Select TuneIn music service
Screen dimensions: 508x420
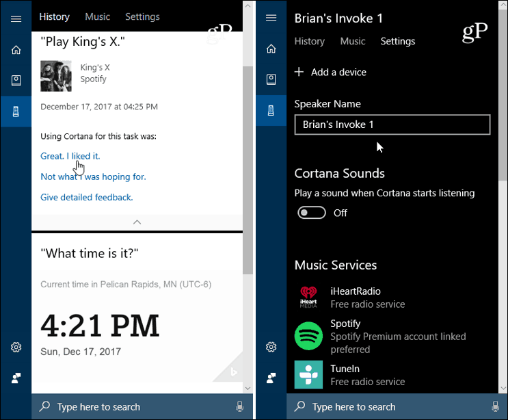pyautogui.click(x=350, y=375)
